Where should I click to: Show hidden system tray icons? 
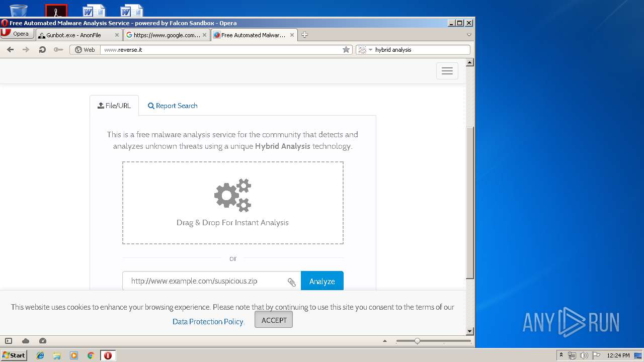561,355
